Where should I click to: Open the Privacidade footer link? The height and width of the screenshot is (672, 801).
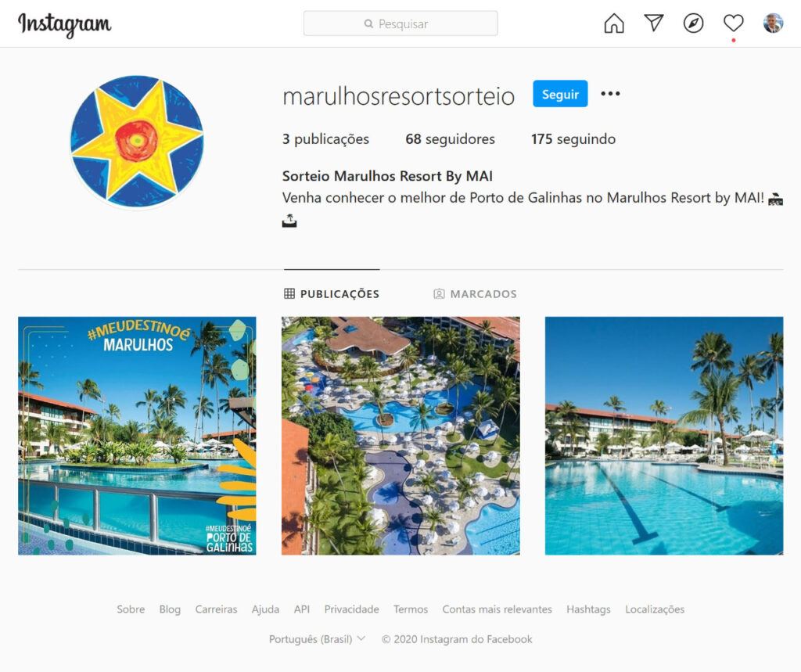pos(351,609)
